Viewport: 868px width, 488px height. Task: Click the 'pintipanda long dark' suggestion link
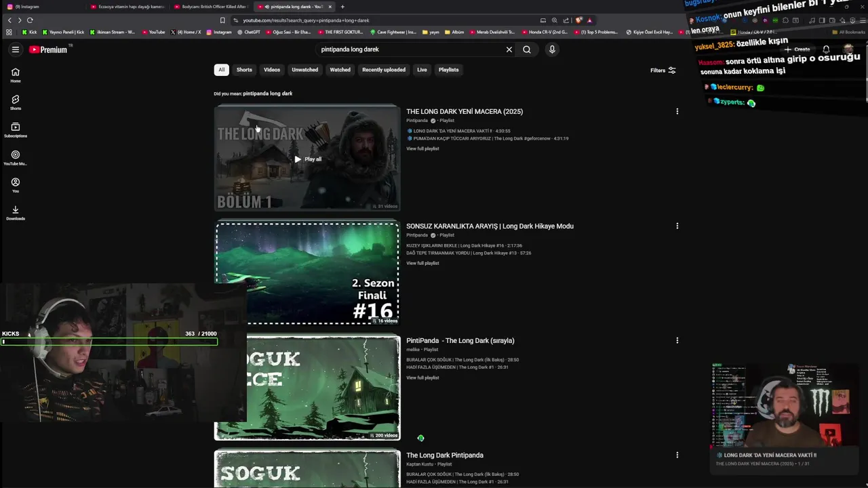(x=267, y=94)
